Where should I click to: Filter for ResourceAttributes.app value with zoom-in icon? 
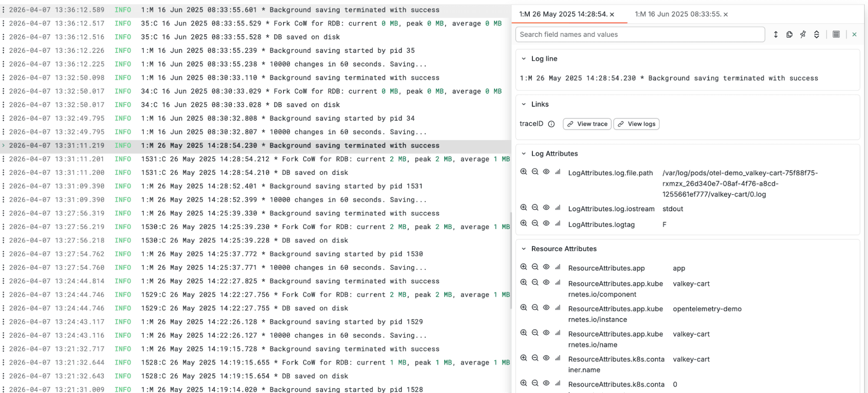coord(524,267)
